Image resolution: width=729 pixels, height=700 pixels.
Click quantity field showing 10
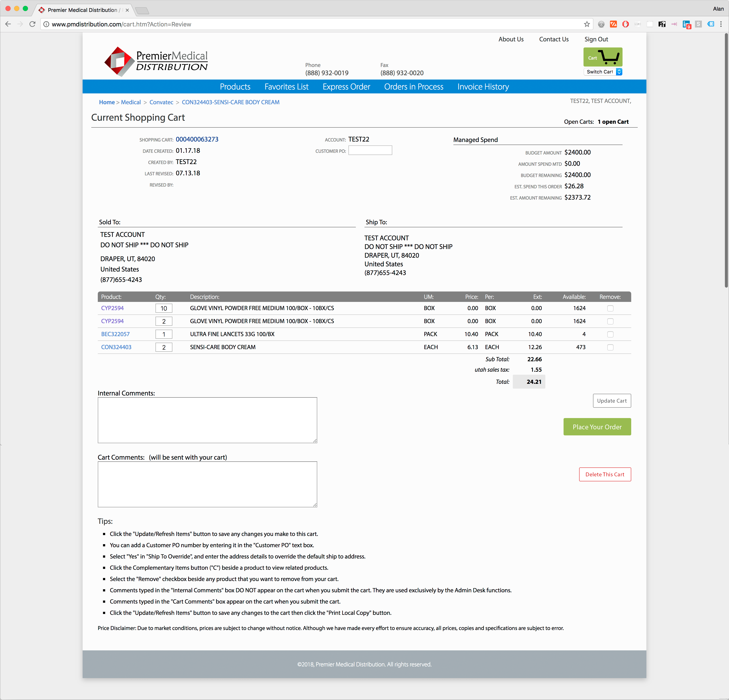click(x=164, y=308)
